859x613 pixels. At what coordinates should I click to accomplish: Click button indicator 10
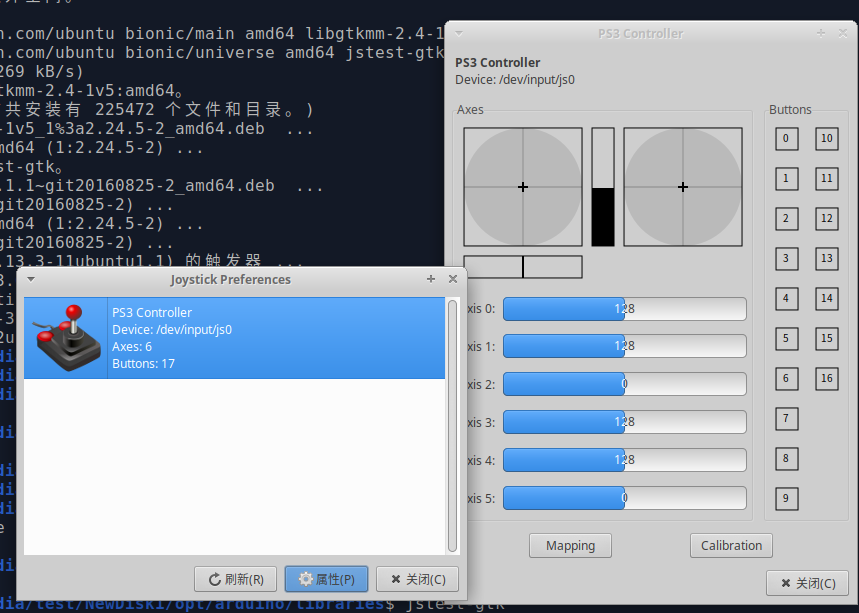[827, 139]
